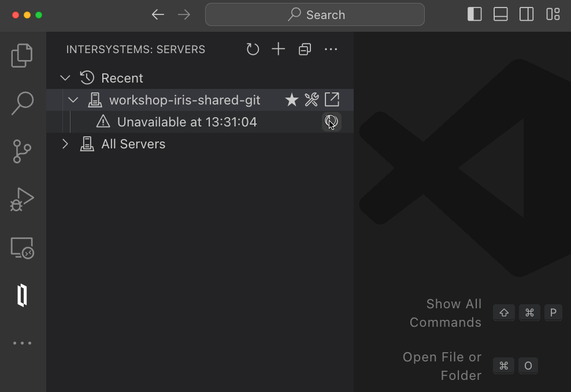Add a new server with the plus icon
This screenshot has height=392, width=571.
tap(278, 49)
